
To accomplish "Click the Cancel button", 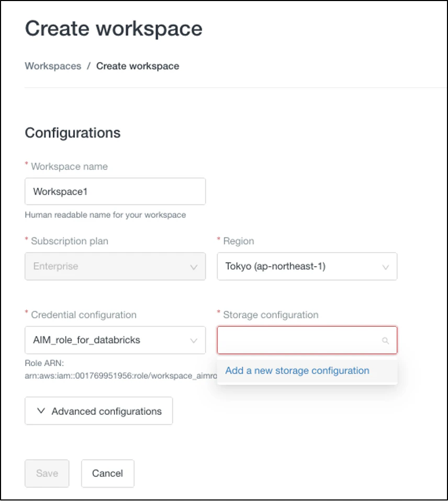I will tap(107, 473).
